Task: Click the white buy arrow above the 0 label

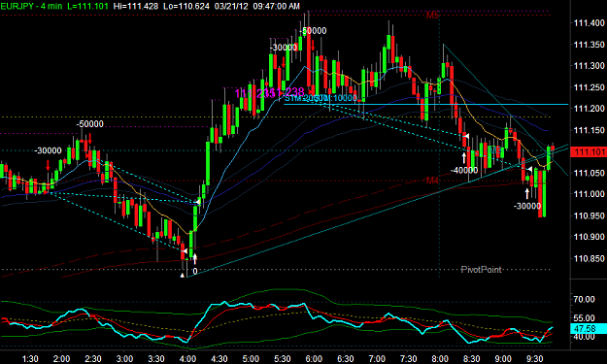Action: 194,259
